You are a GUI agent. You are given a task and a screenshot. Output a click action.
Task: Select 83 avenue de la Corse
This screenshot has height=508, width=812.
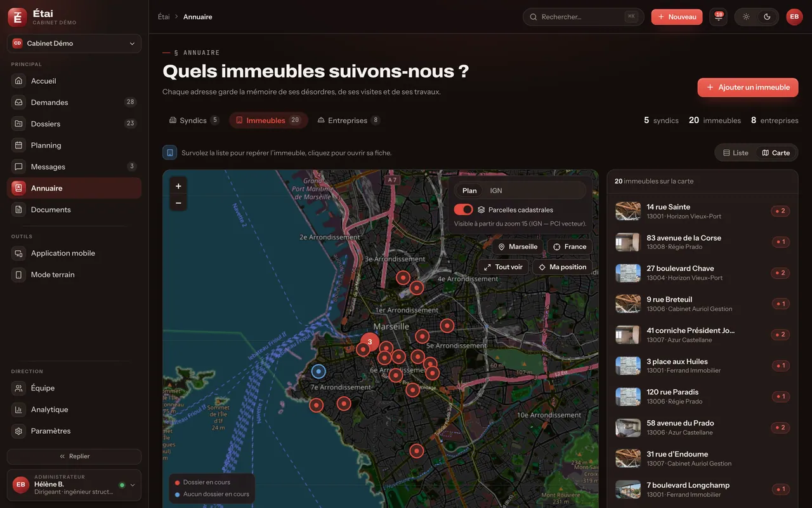[x=703, y=242]
